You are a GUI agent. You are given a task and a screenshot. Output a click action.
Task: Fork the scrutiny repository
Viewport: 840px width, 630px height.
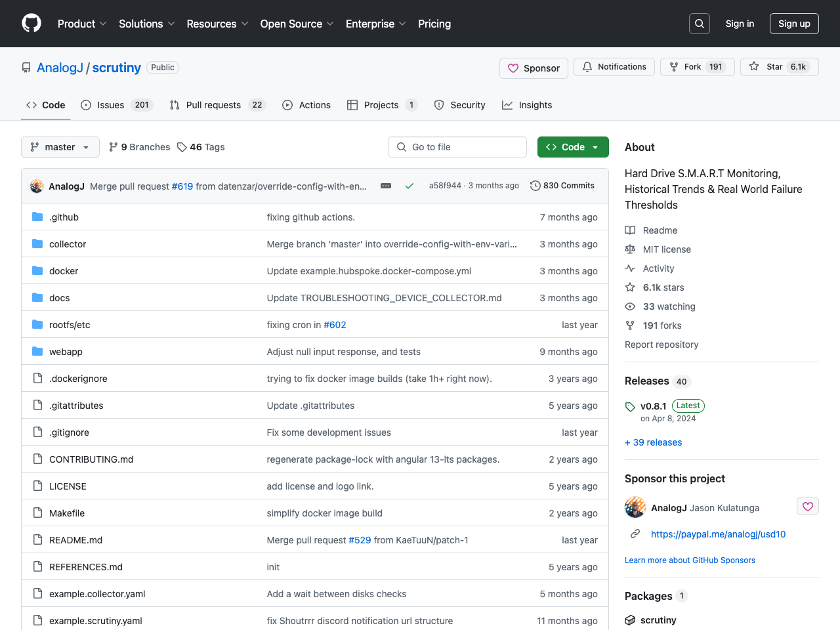[697, 67]
